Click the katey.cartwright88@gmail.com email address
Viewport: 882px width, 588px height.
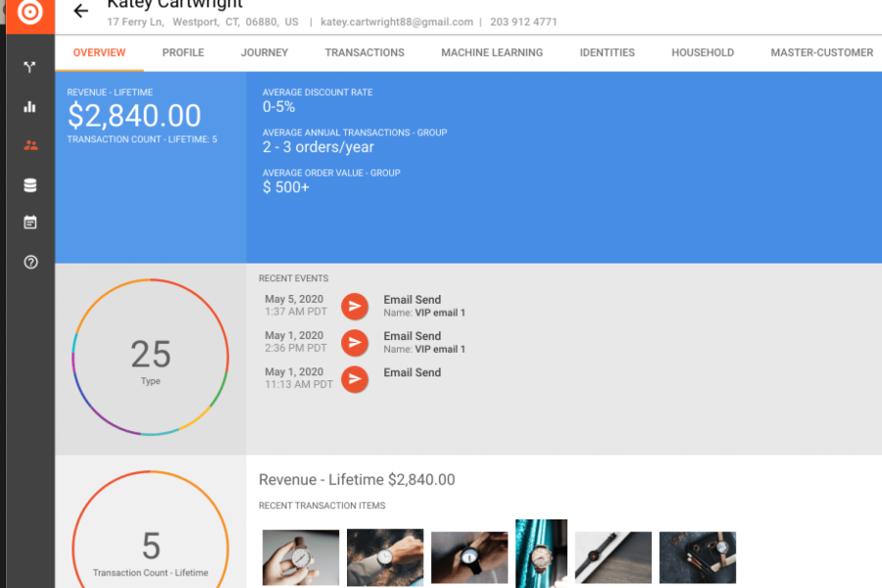[397, 22]
